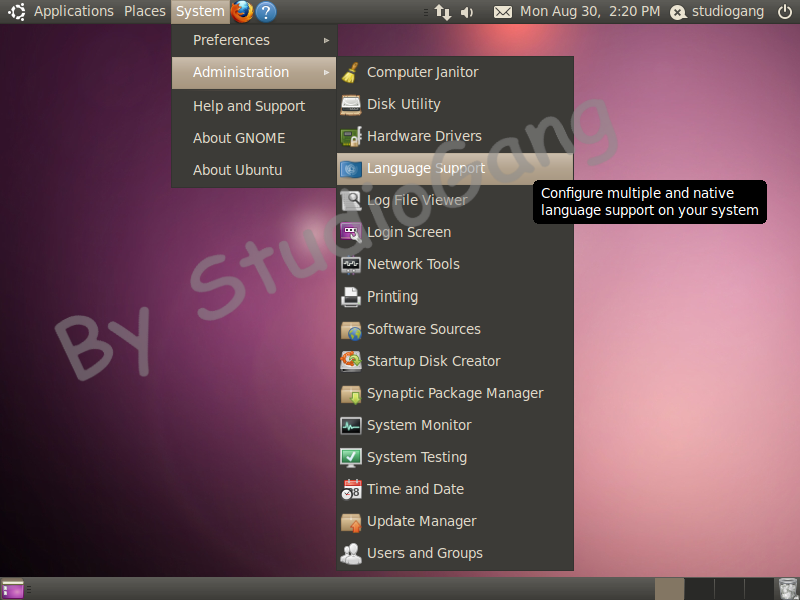Click the System Monitor graph icon
This screenshot has height=600, width=800.
[351, 426]
